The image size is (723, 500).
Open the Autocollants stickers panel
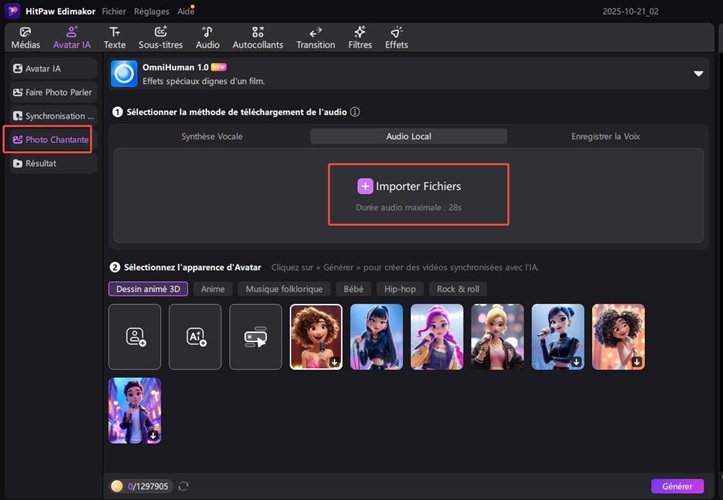(x=258, y=38)
